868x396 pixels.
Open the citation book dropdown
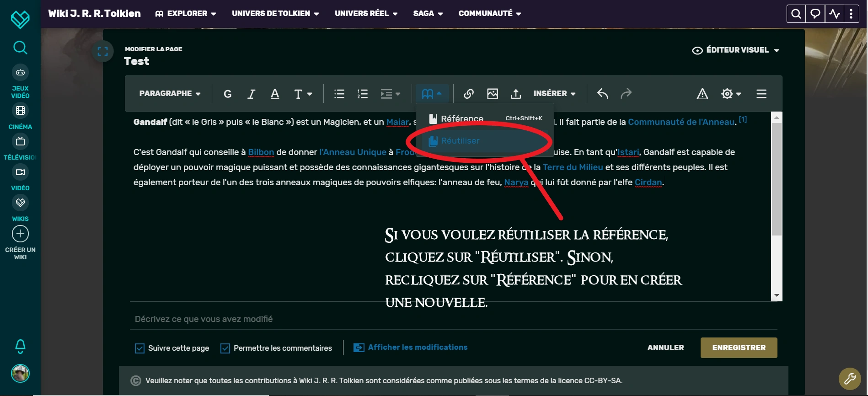[x=432, y=94]
